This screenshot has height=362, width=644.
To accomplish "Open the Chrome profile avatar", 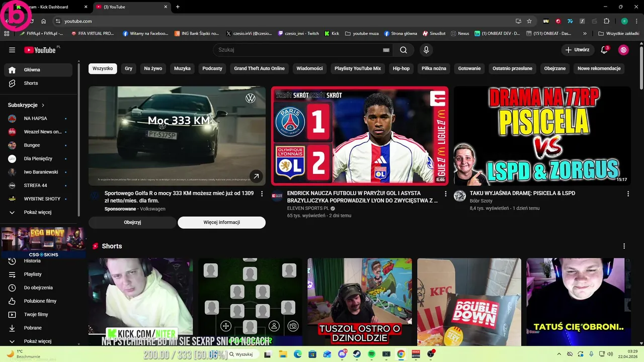I will coord(624,21).
